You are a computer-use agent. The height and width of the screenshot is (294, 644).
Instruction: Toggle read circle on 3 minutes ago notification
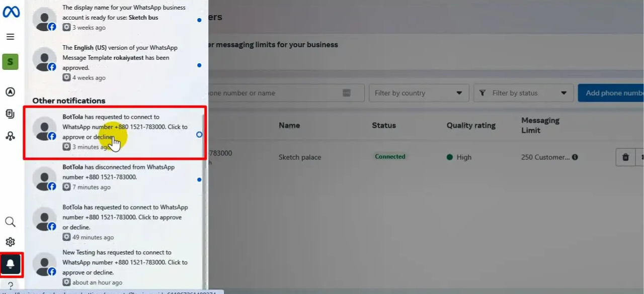199,135
